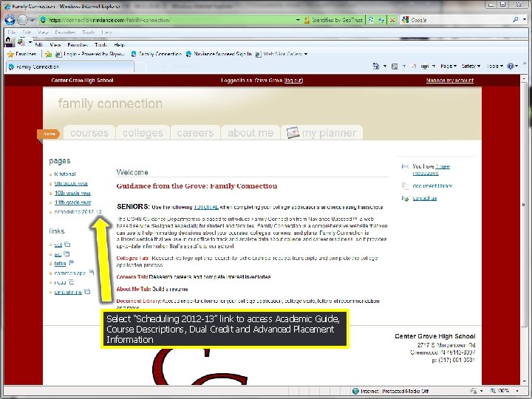Click the new-window icon beside fafsa
532x399 pixels.
pos(71,262)
